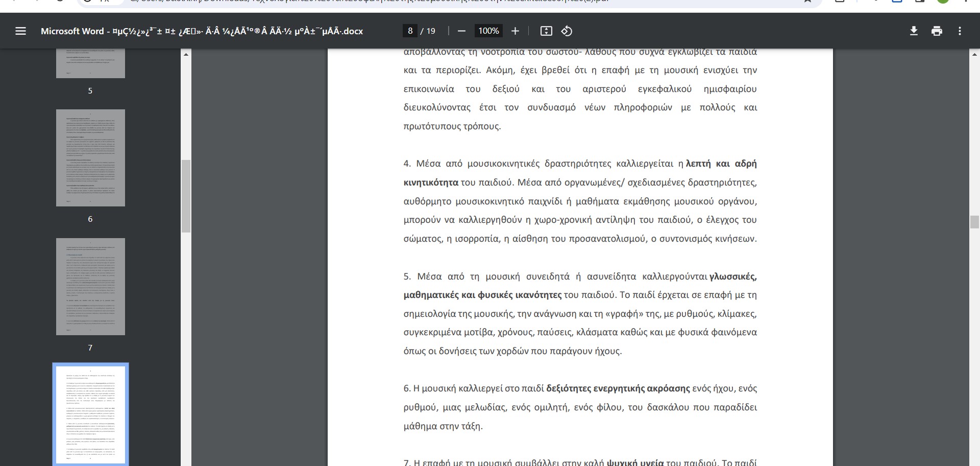Click the thumbnail panel scroll-up arrow
Image resolution: width=980 pixels, height=466 pixels.
[186, 54]
